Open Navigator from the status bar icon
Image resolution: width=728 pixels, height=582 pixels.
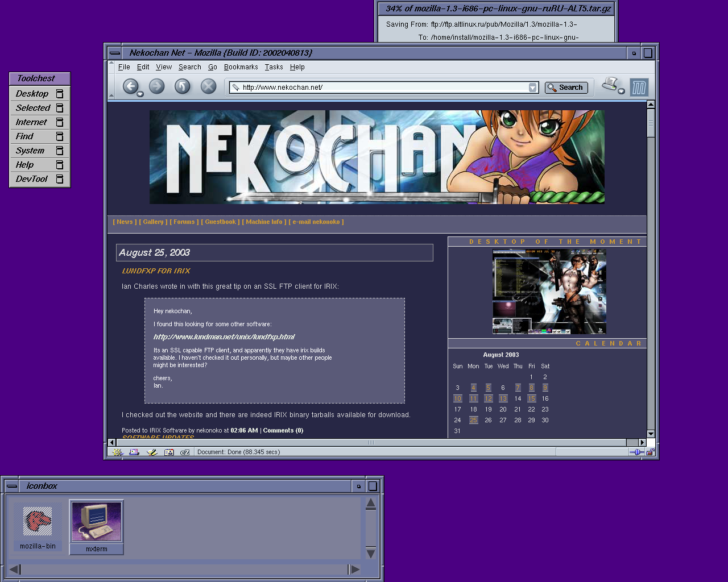(117, 452)
